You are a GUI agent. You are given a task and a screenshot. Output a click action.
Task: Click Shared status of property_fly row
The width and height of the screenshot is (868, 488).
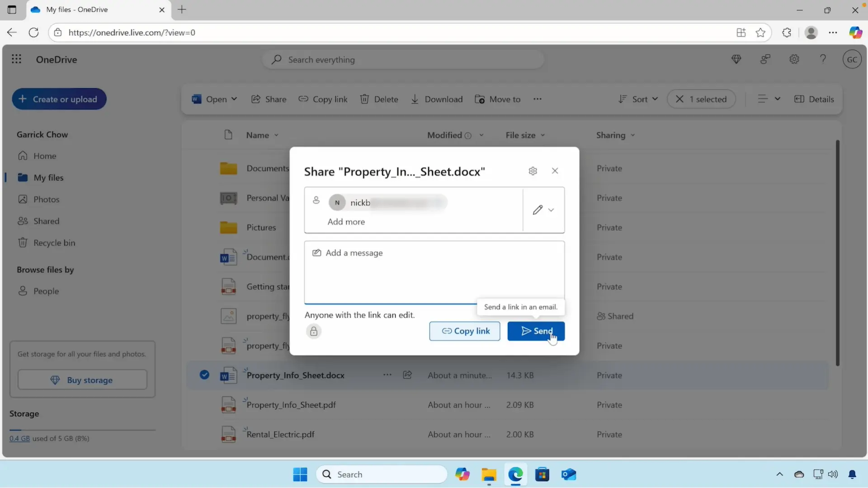[x=615, y=316]
